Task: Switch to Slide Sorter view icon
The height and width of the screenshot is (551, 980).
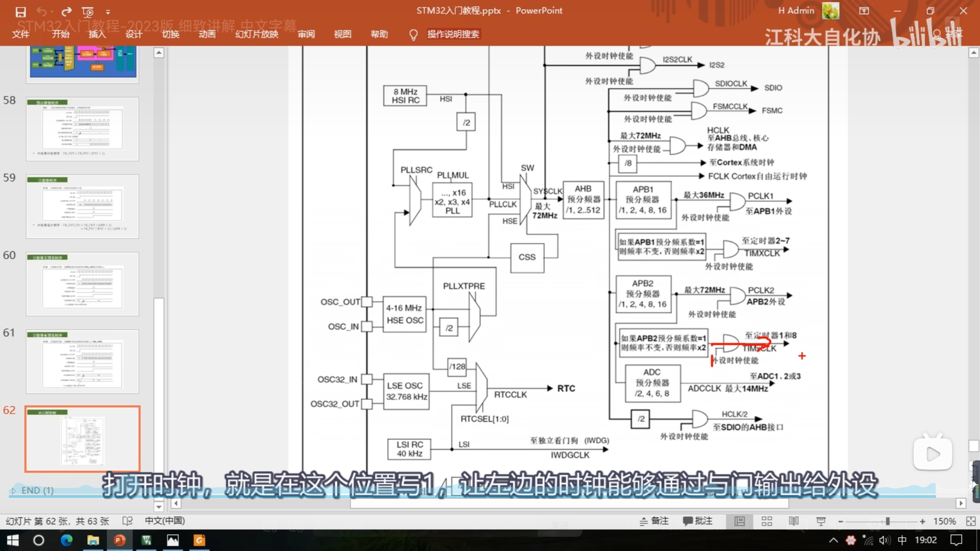Action: point(766,521)
